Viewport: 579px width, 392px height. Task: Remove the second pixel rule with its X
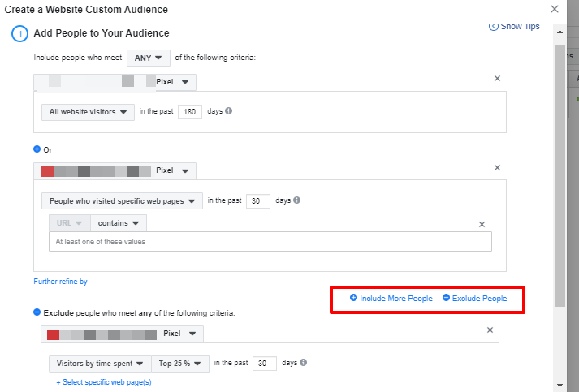pyautogui.click(x=497, y=167)
